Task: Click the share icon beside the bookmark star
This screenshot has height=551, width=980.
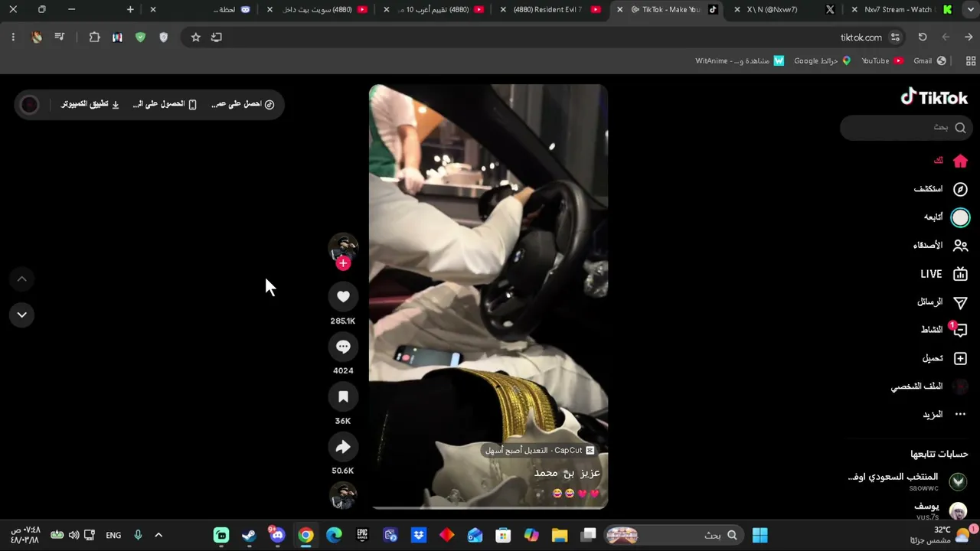Action: tap(217, 37)
